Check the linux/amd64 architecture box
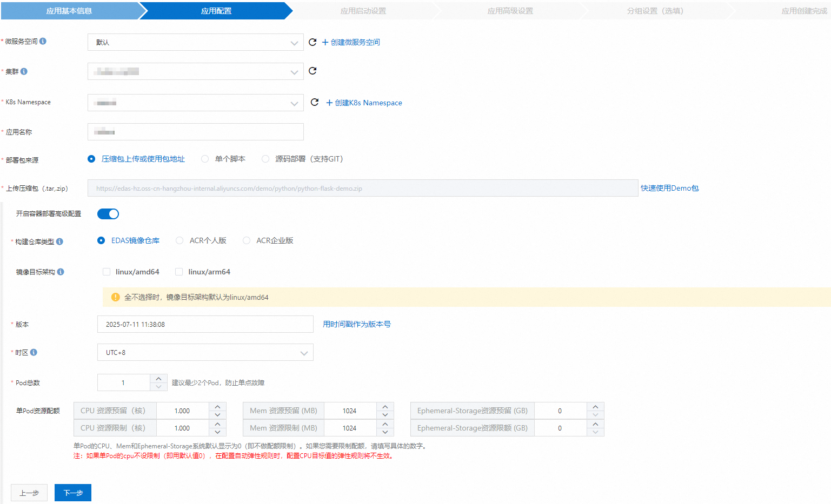 pyautogui.click(x=107, y=272)
